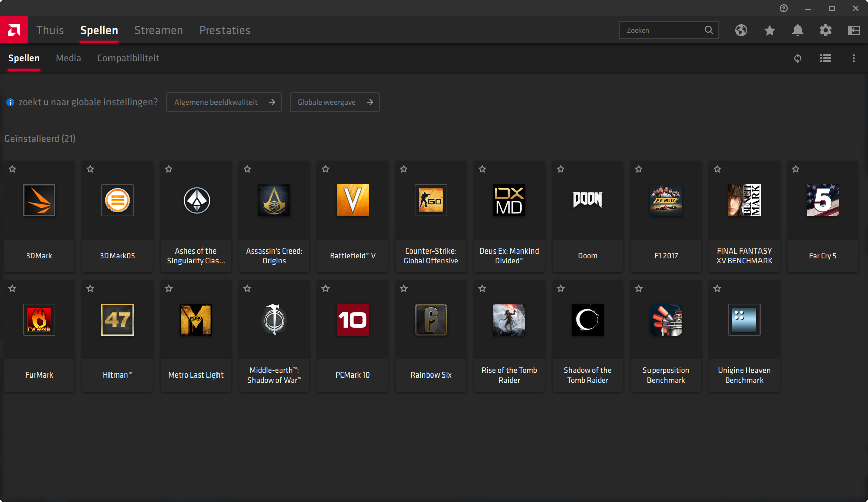Screen dimensions: 868x502
Task: Open the Rainbow Six icon
Action: (431, 320)
